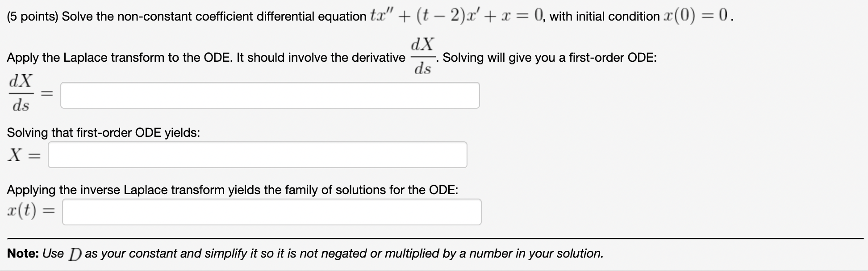868x271 pixels.
Task: Click the dX/ds label left of the first box
Action: click(21, 94)
